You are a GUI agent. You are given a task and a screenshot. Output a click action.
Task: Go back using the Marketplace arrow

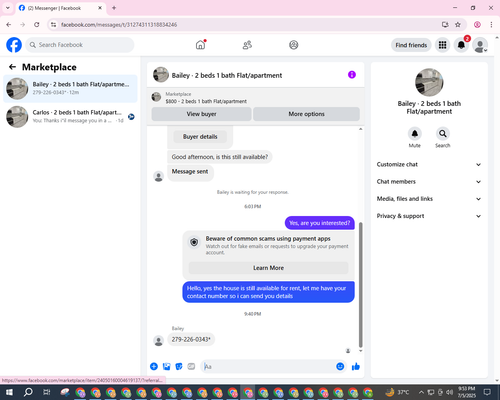(x=12, y=67)
